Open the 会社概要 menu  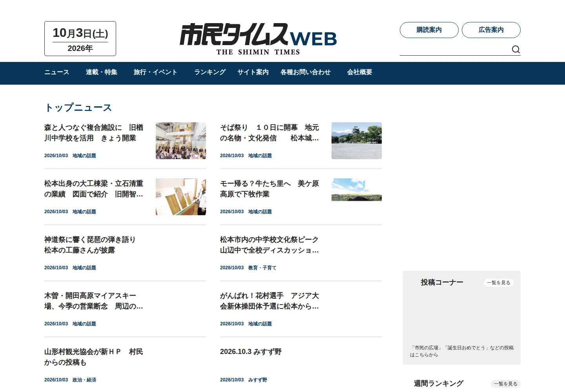tap(360, 72)
